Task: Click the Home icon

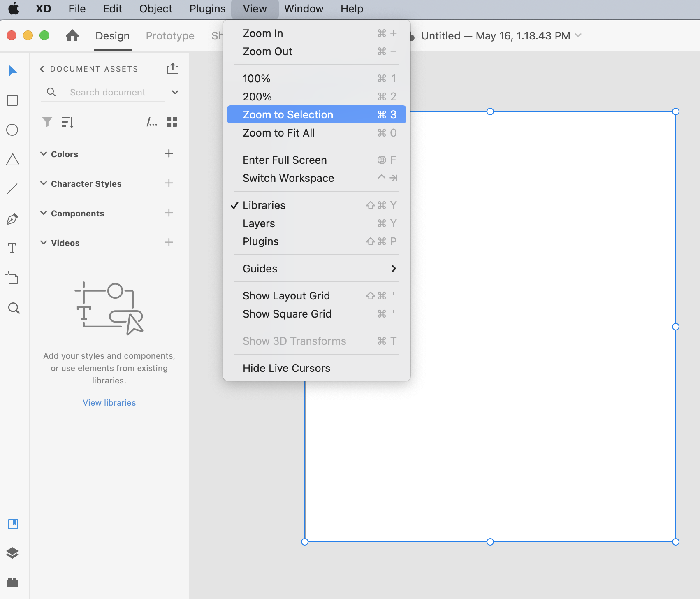Action: coord(72,36)
